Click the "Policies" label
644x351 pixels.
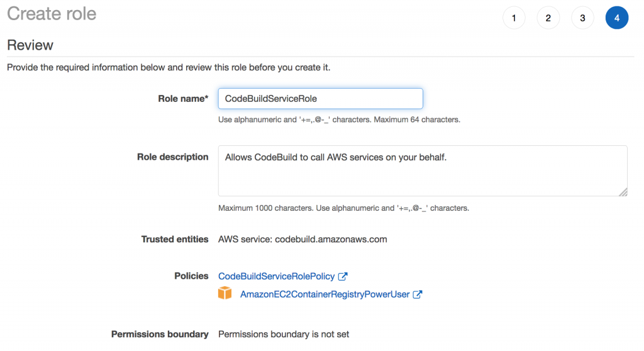point(191,276)
